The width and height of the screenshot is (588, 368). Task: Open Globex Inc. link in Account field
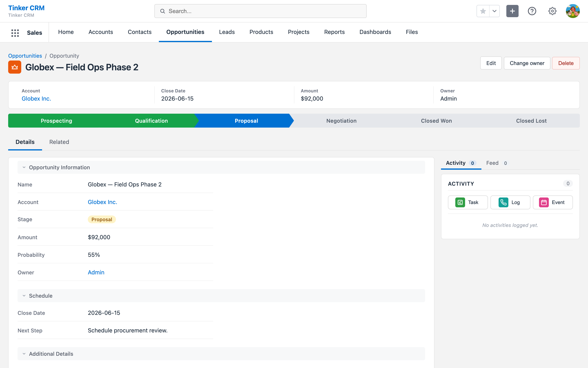point(102,202)
